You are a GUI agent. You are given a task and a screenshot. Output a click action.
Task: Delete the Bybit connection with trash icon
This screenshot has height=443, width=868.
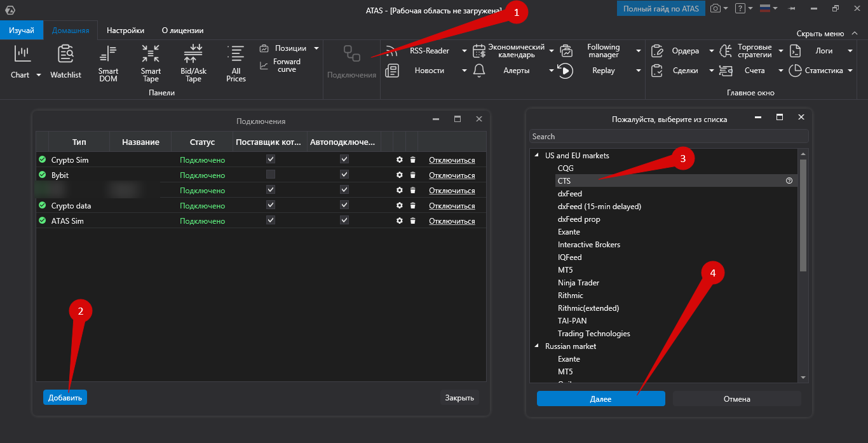click(412, 175)
